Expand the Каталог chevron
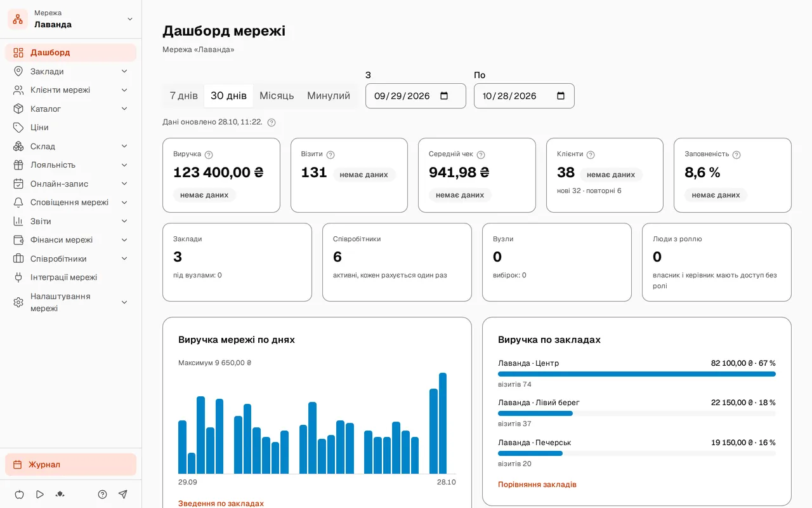 [x=124, y=109]
